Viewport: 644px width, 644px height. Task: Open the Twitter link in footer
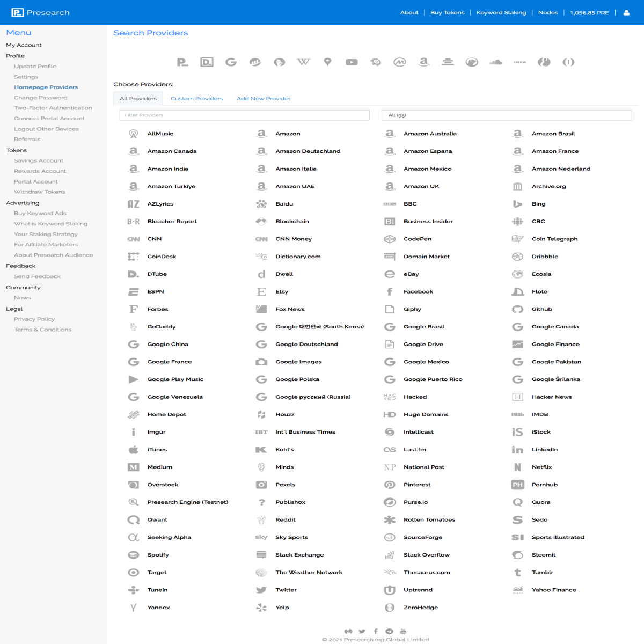(362, 631)
